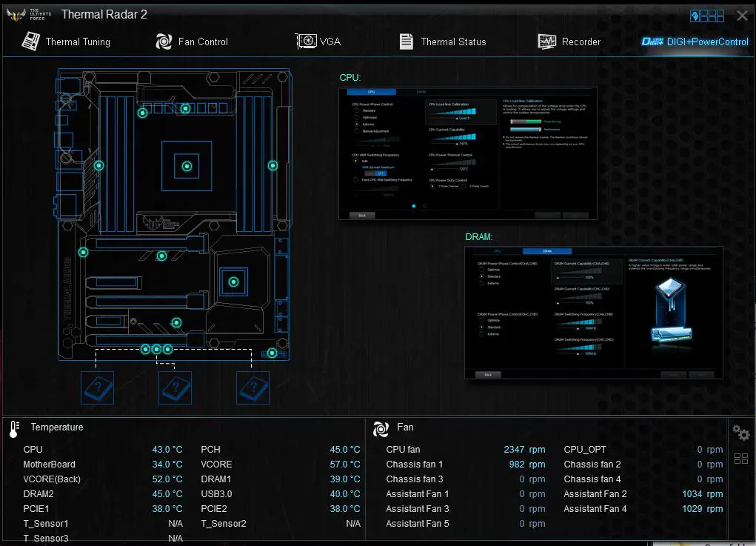Open the DRAM DIGI+ settings preview
The image size is (756, 546).
pyautogui.click(x=594, y=313)
